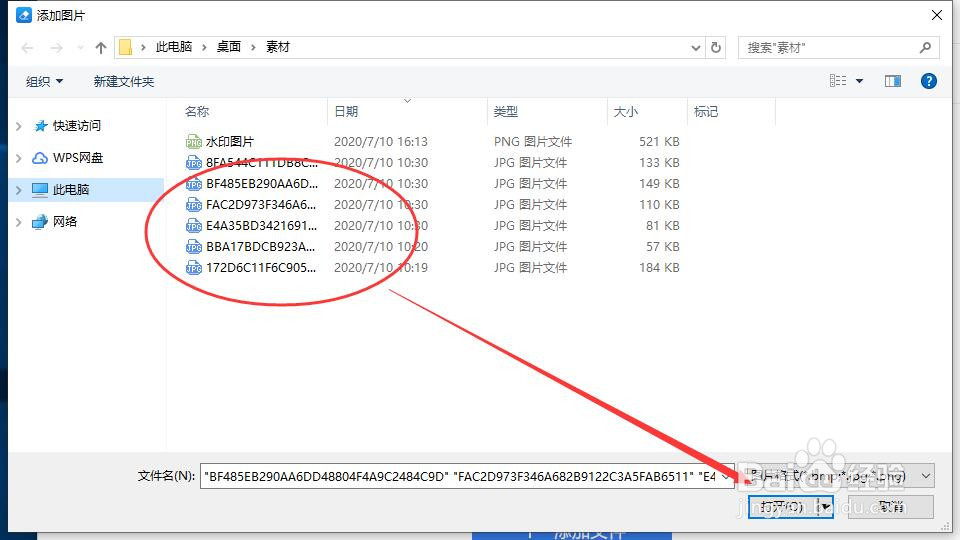
Task: Select the file FAC2D973F346A6...
Action: click(261, 204)
